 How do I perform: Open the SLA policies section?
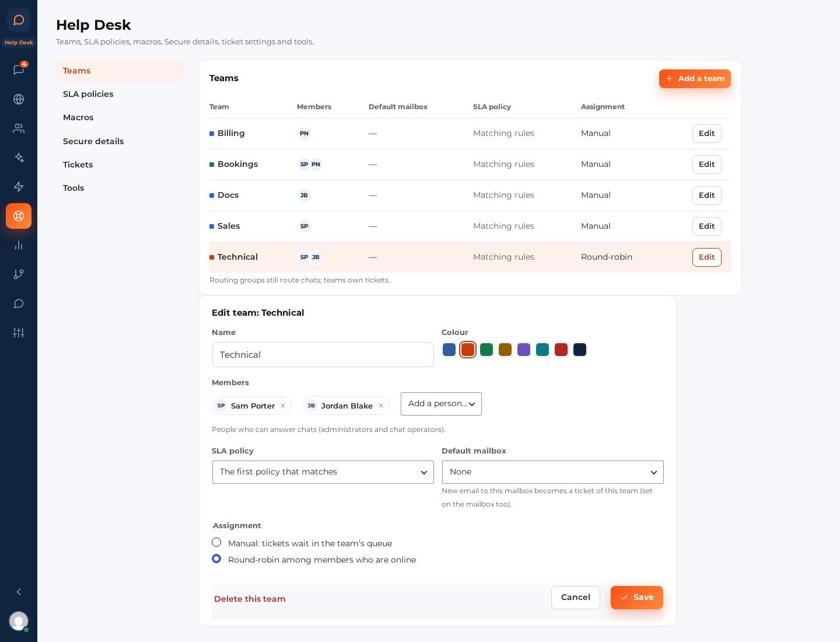tap(120, 94)
